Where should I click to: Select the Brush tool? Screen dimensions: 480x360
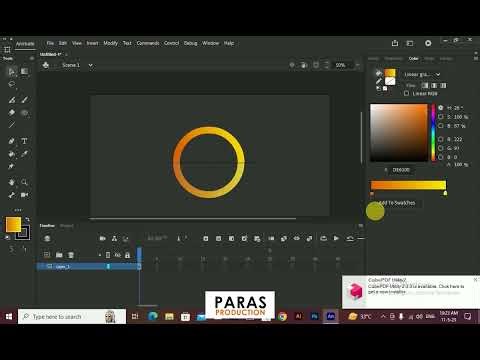24,100
